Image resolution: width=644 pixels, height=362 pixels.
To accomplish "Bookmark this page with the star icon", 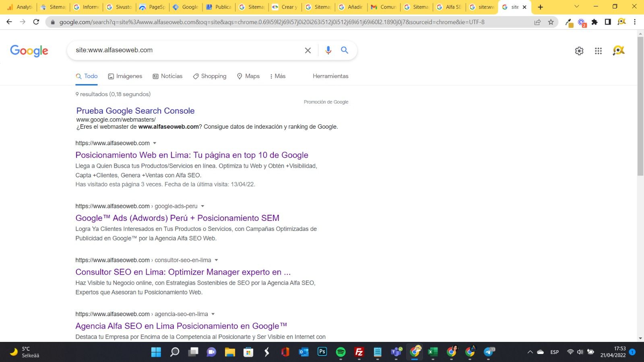I will tap(551, 22).
